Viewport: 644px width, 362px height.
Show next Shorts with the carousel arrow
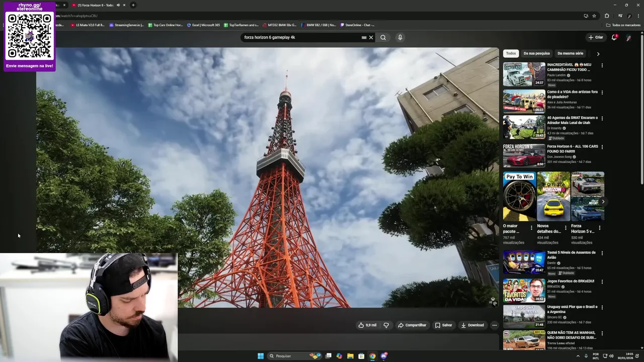click(x=603, y=202)
